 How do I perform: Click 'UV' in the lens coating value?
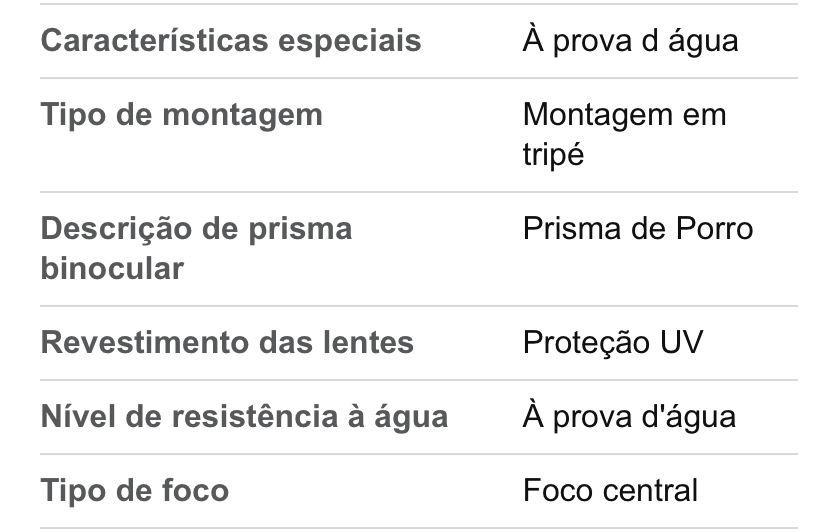coord(681,342)
